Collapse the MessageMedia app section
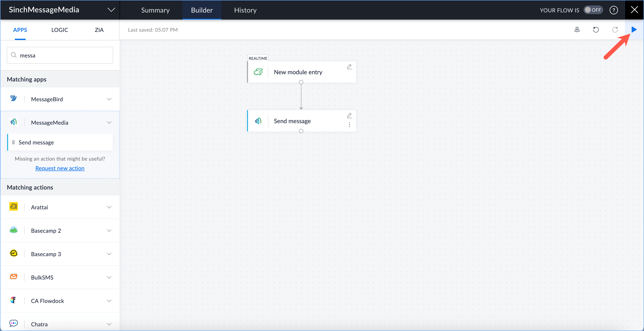Viewport: 644px width, 331px height. pyautogui.click(x=109, y=123)
